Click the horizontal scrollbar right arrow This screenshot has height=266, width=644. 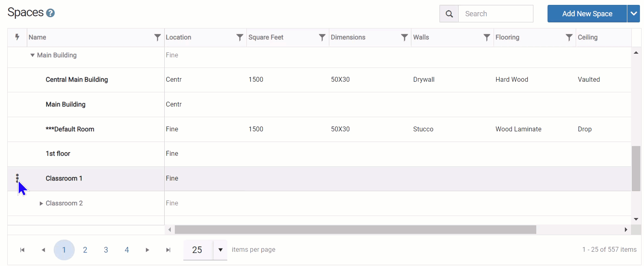(x=626, y=230)
